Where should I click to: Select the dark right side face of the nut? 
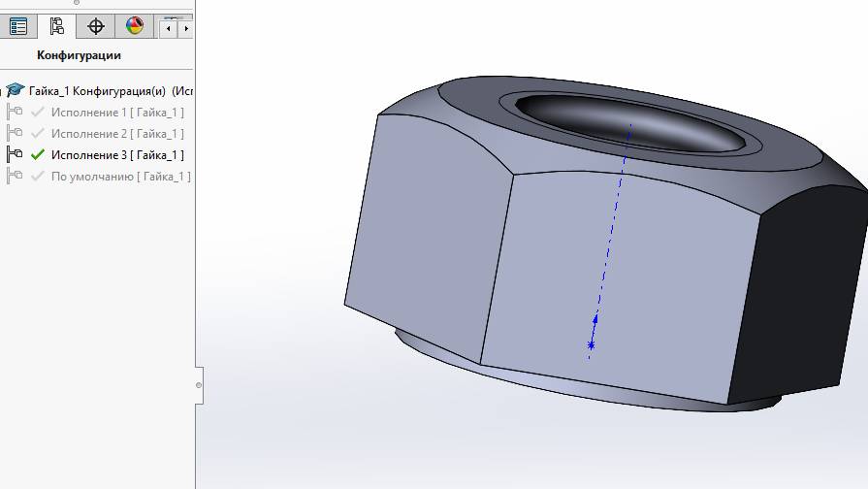(x=797, y=299)
